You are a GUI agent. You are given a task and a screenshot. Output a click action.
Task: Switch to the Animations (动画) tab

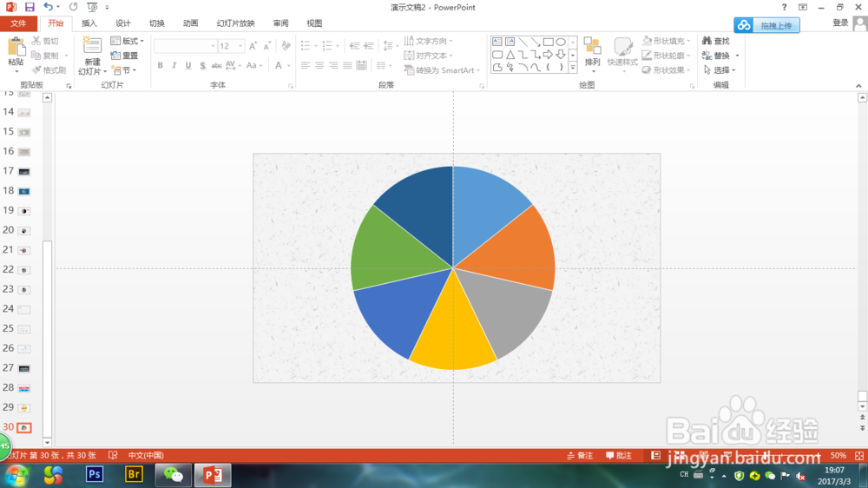[190, 23]
